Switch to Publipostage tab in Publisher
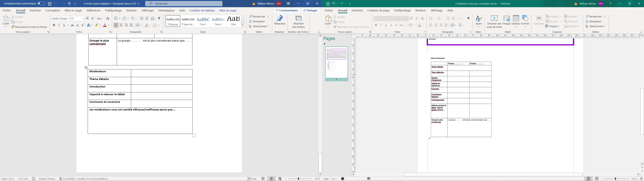The height and width of the screenshot is (181, 644). (x=402, y=11)
